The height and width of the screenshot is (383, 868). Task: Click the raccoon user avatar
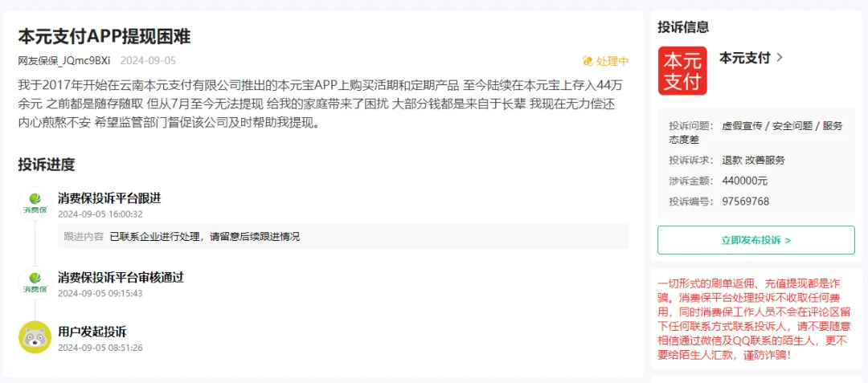[x=35, y=337]
